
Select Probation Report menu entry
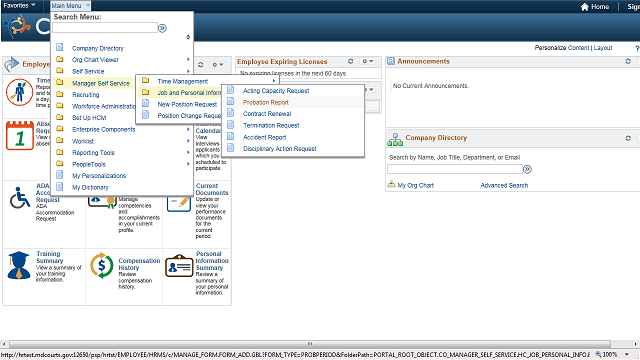pyautogui.click(x=266, y=102)
